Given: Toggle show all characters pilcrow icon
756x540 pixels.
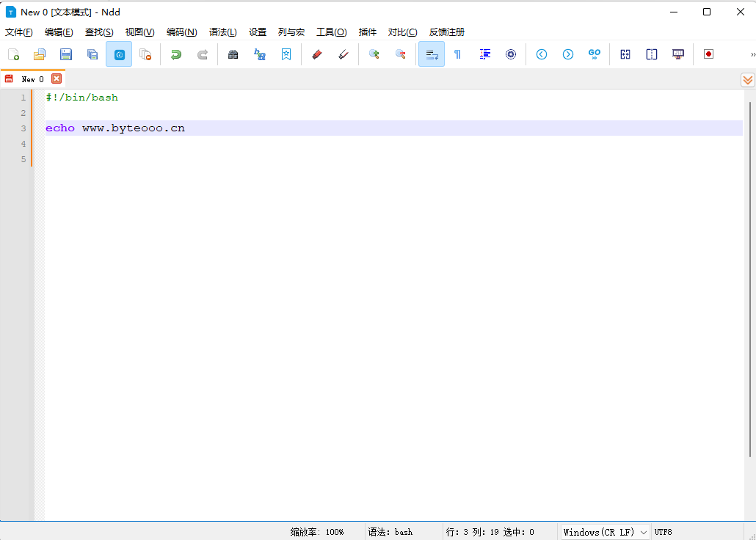Looking at the screenshot, I should coord(457,54).
